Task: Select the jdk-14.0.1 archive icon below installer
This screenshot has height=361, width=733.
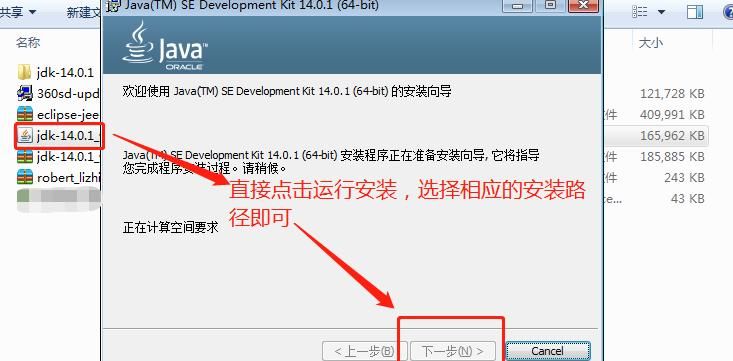Action: click(24, 156)
